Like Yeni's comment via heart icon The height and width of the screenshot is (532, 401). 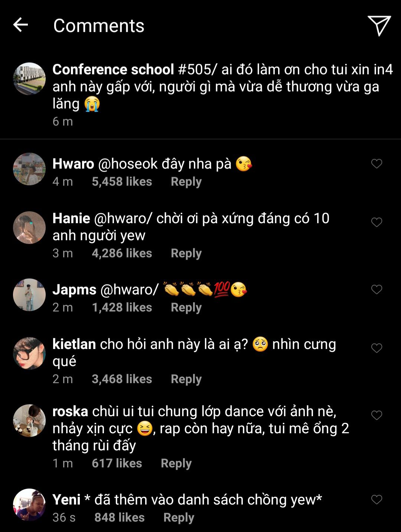(x=376, y=500)
